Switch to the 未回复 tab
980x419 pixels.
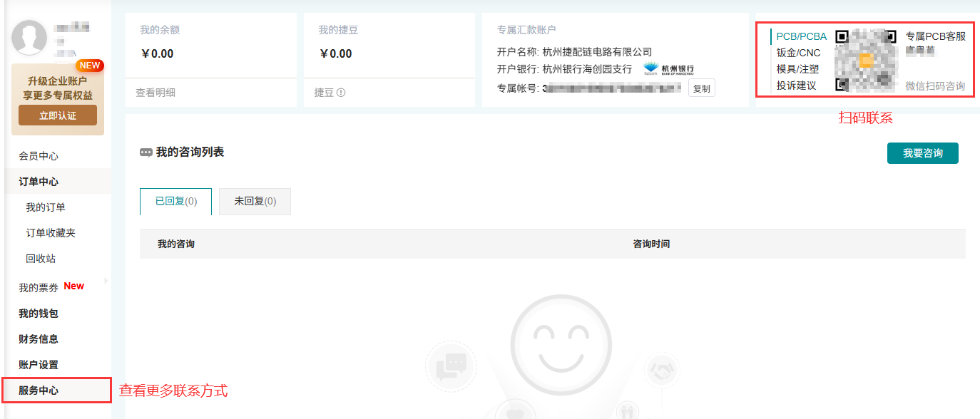[255, 202]
